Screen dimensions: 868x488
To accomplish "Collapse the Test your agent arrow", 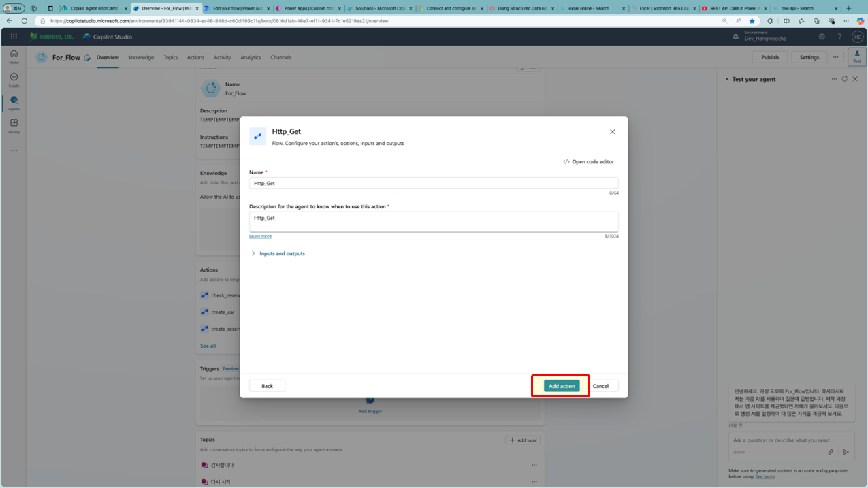I will tap(727, 79).
